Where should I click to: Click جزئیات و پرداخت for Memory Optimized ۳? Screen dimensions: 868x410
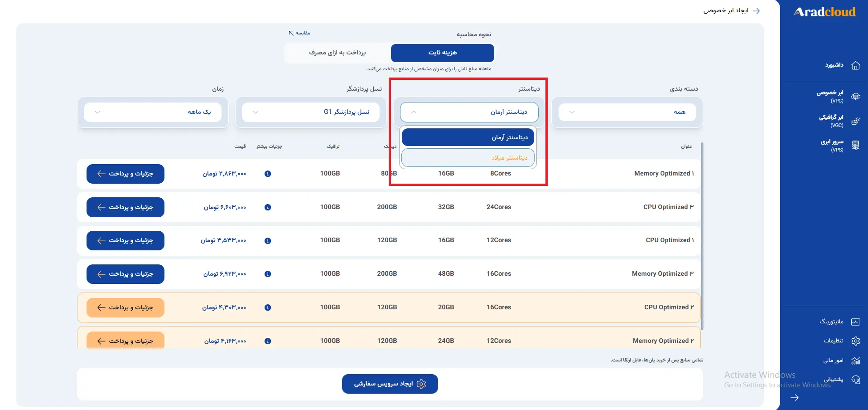click(125, 274)
